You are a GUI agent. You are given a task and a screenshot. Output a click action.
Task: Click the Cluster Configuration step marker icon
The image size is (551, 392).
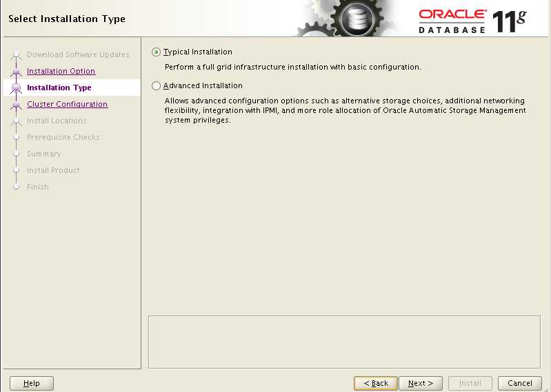pyautogui.click(x=16, y=105)
